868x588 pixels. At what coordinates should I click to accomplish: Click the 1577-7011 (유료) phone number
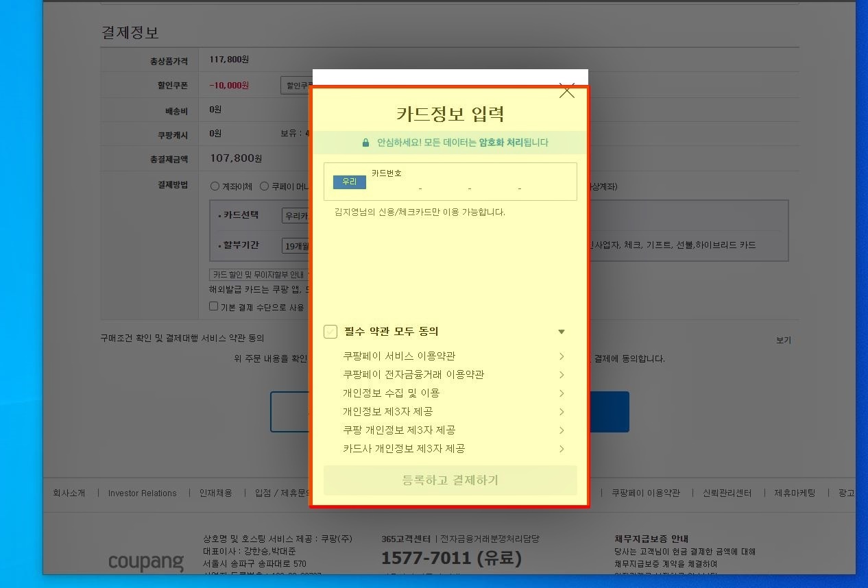click(451, 558)
